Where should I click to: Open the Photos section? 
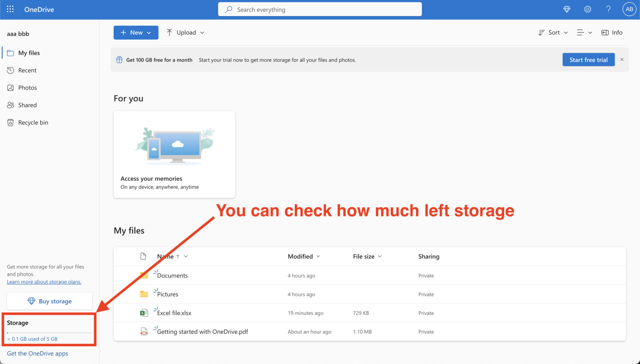tap(27, 88)
